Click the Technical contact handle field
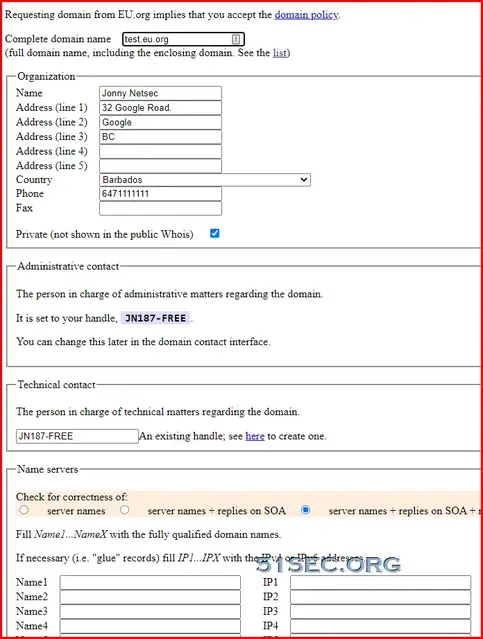This screenshot has width=483, height=639. tap(77, 436)
